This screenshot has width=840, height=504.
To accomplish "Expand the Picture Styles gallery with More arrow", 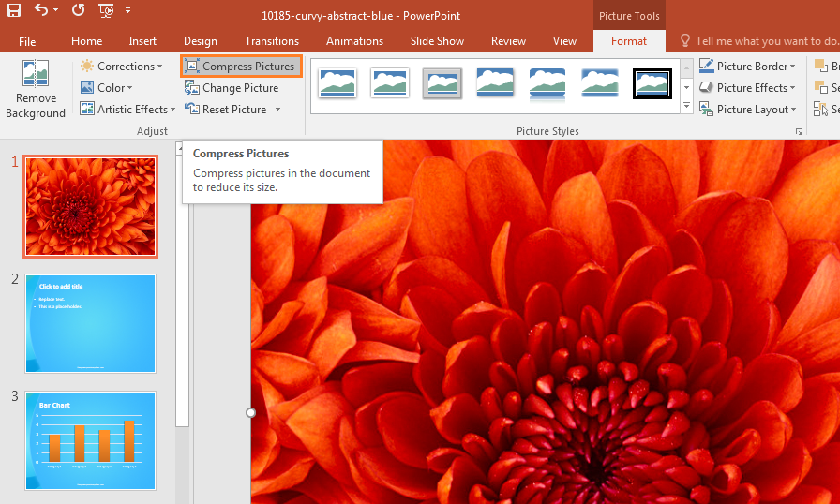I will pos(687,106).
